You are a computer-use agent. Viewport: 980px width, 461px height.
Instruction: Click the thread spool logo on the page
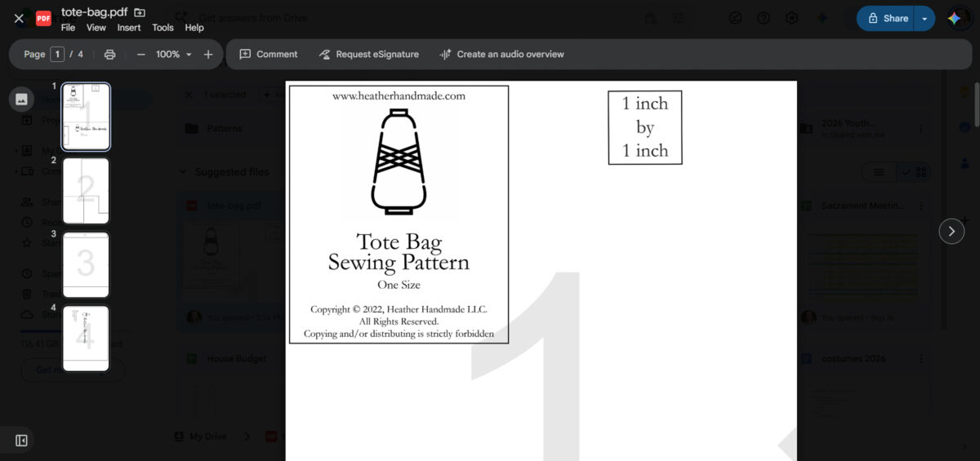pyautogui.click(x=399, y=162)
